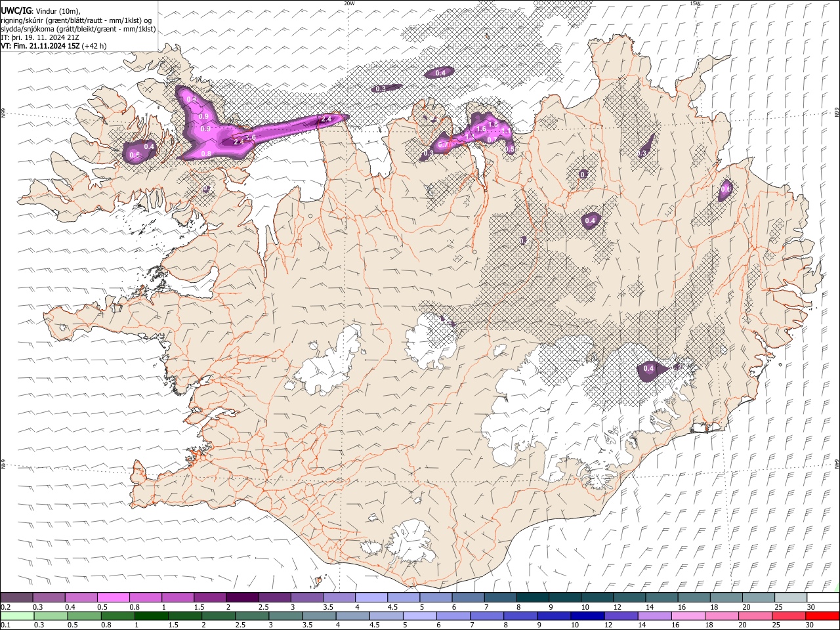Select the 'Vindur (10m)' header label

point(58,11)
